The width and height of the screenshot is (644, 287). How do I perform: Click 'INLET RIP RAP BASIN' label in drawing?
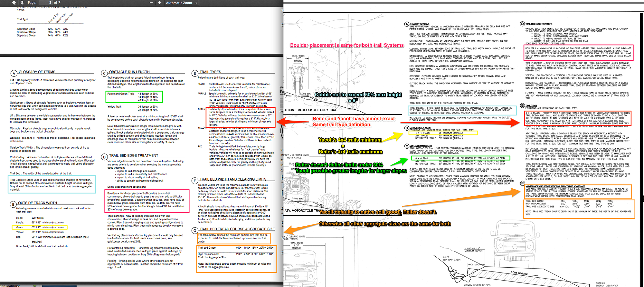(452, 258)
